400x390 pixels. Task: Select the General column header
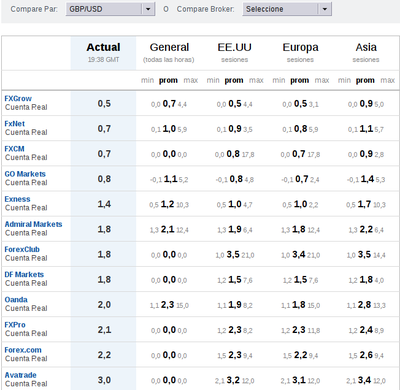169,52
